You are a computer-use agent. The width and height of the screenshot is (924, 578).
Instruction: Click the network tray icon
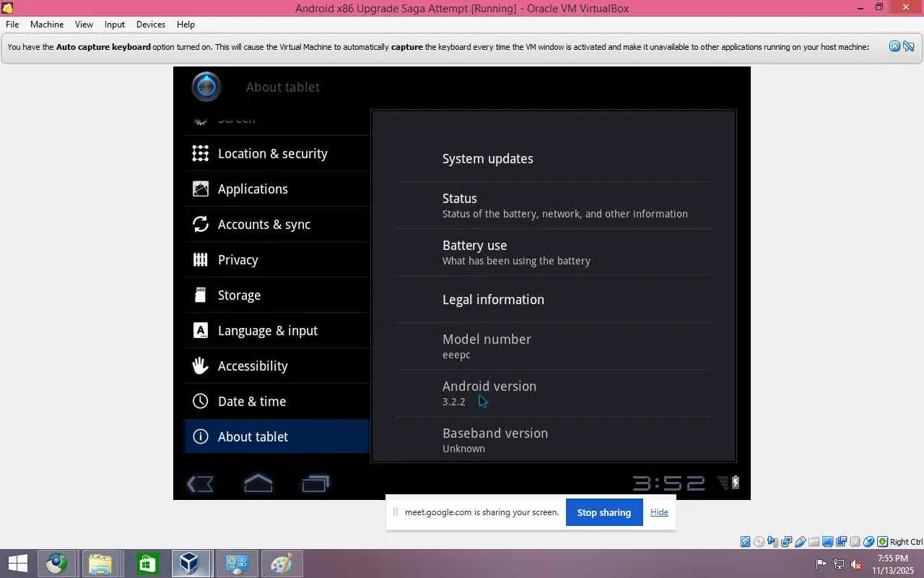[x=839, y=564]
